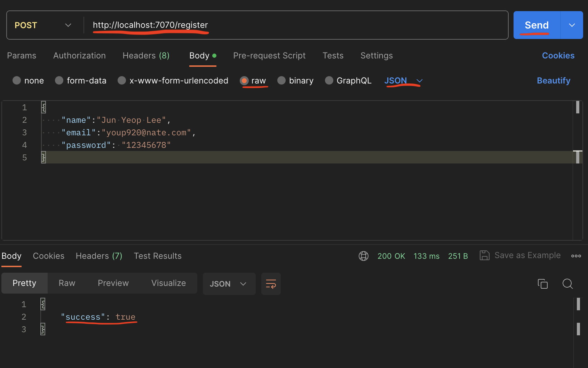Open the response format dropdown
The height and width of the screenshot is (368, 588).
point(229,283)
